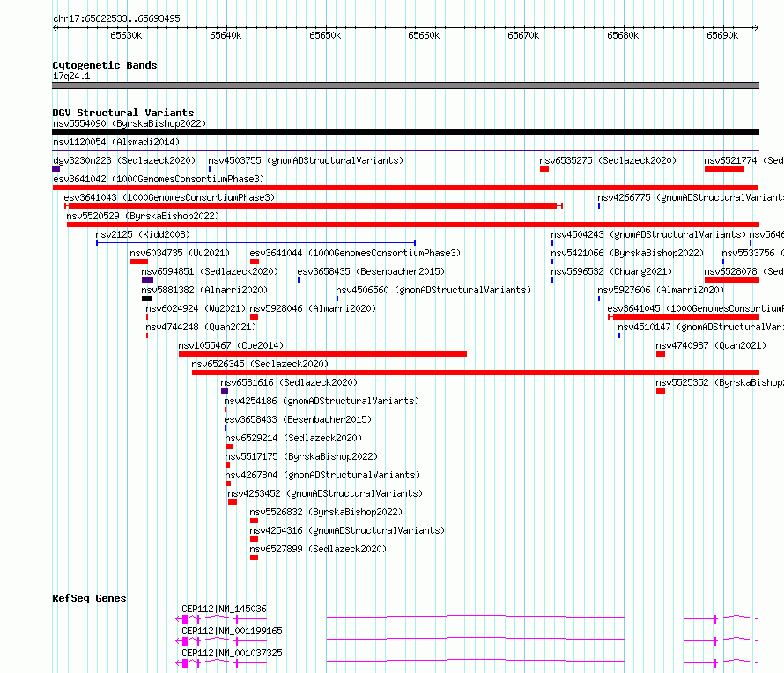The height and width of the screenshot is (673, 784).
Task: Open nsv5421066 (ByrskaBishop2022) label
Action: click(x=627, y=253)
